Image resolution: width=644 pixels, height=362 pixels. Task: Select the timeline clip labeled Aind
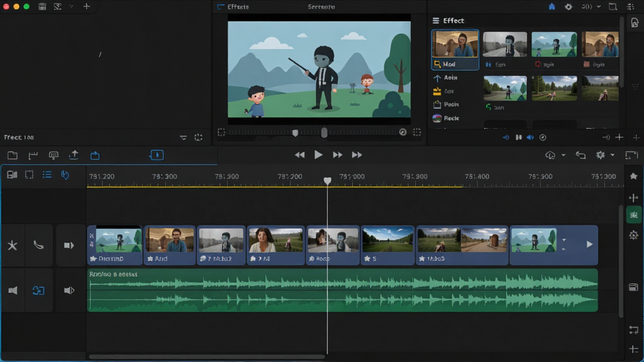click(170, 245)
